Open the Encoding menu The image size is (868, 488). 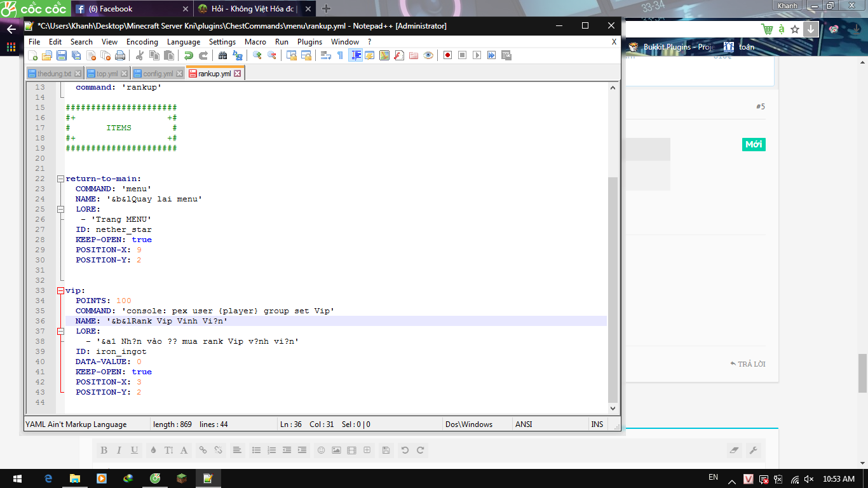pyautogui.click(x=142, y=41)
